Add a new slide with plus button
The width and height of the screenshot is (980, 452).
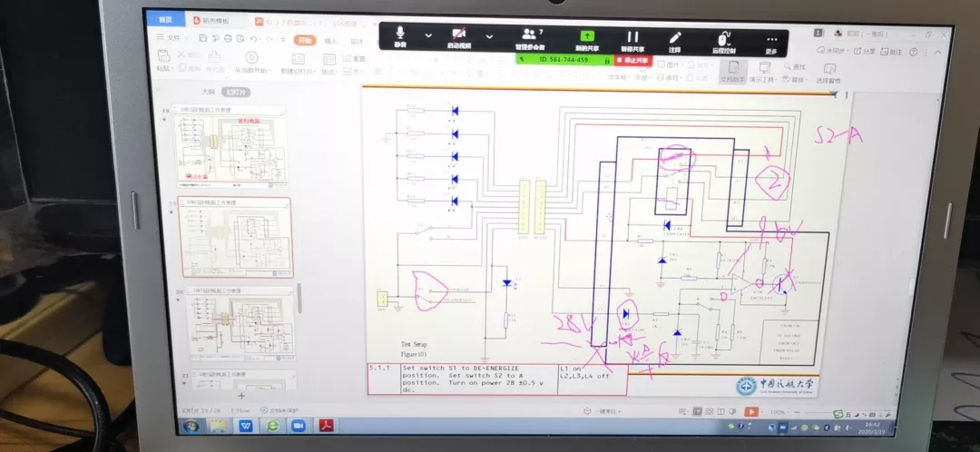(241, 396)
